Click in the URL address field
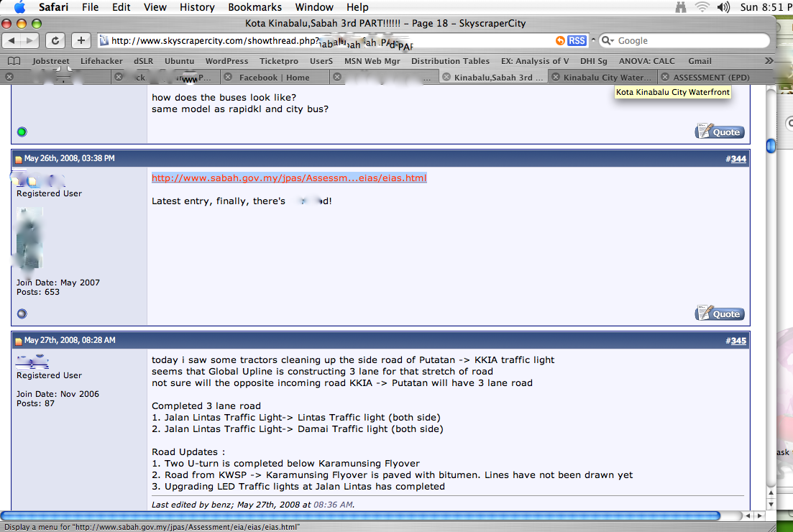 (x=324, y=41)
